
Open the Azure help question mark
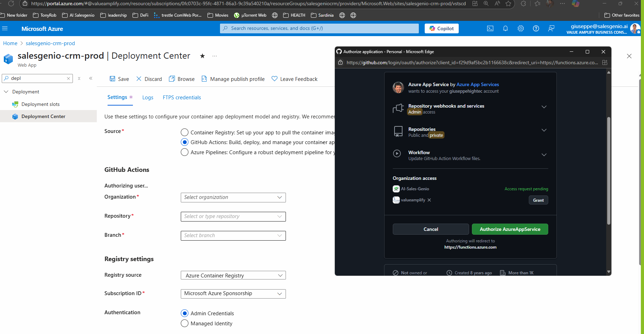536,28
